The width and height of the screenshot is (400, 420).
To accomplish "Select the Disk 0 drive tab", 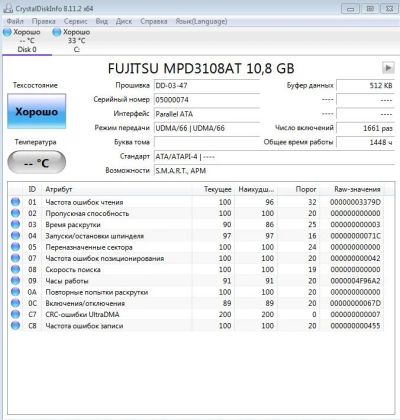I will (27, 41).
